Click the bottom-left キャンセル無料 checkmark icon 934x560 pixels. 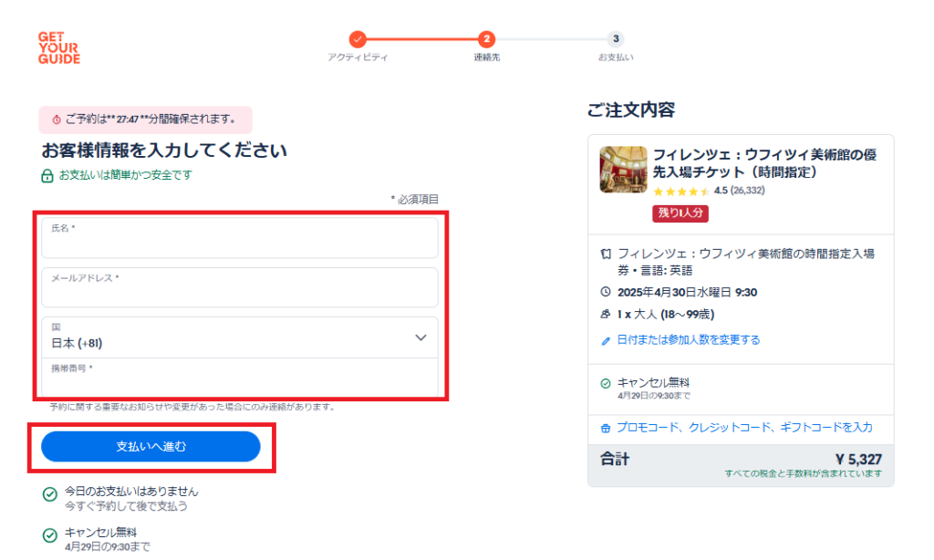click(x=50, y=535)
